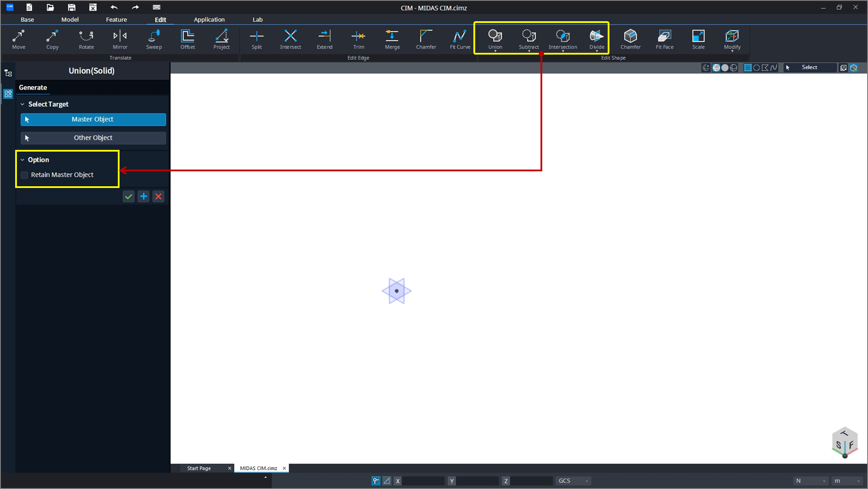Viewport: 868px width, 489px height.
Task: Select the Move tool
Action: click(19, 39)
